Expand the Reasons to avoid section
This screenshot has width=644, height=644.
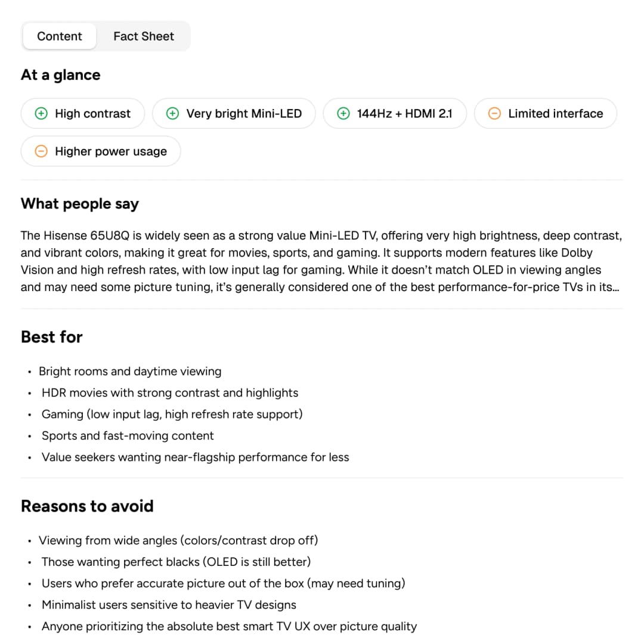coord(86,506)
